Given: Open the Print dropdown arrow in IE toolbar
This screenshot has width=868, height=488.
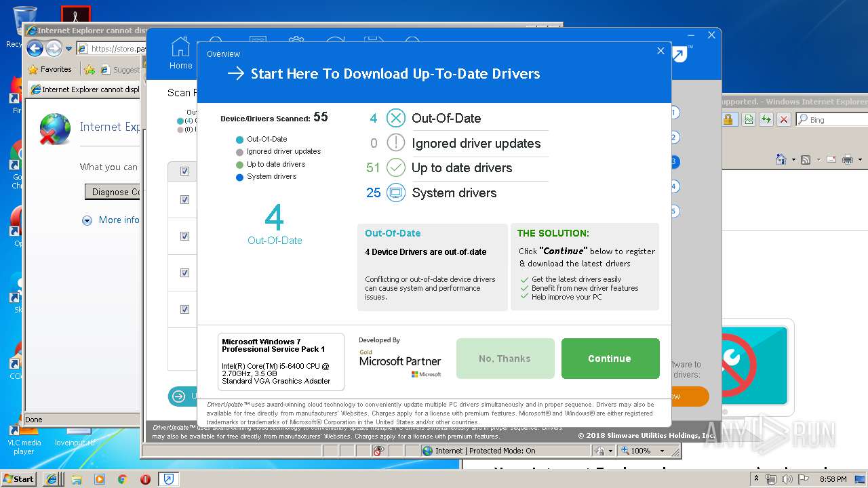Looking at the screenshot, I should 859,160.
